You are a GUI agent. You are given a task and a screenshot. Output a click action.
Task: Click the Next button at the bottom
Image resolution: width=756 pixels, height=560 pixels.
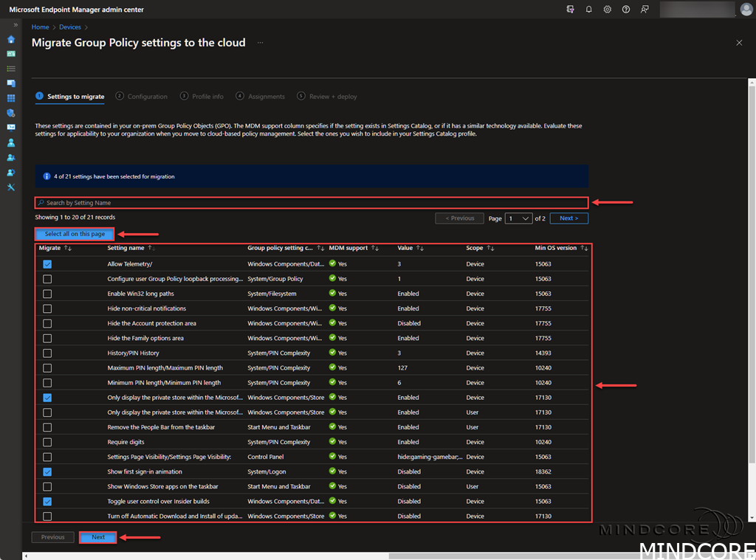point(98,537)
